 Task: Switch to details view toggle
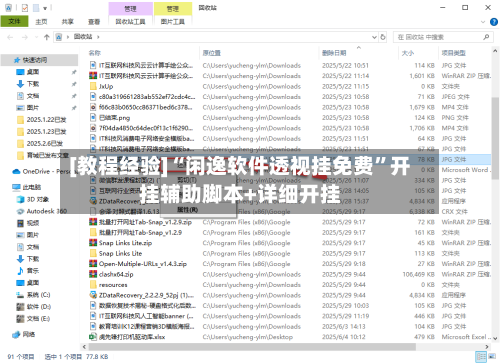[481, 357]
